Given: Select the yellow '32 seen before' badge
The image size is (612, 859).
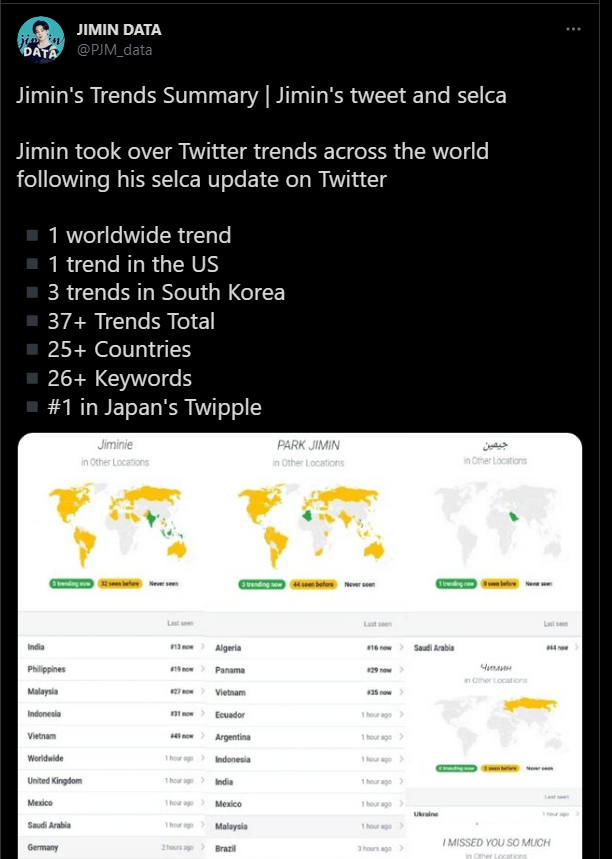Looking at the screenshot, I should [120, 583].
